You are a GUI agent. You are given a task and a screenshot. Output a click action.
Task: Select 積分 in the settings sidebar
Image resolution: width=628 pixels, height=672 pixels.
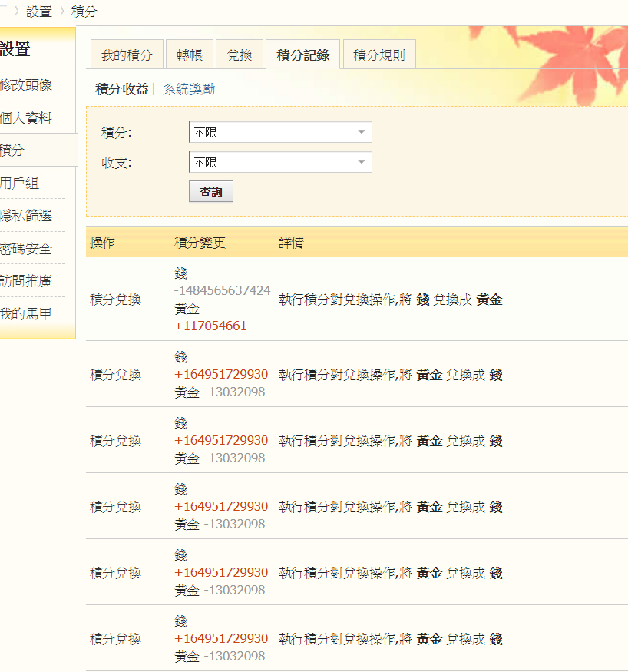tap(12, 151)
